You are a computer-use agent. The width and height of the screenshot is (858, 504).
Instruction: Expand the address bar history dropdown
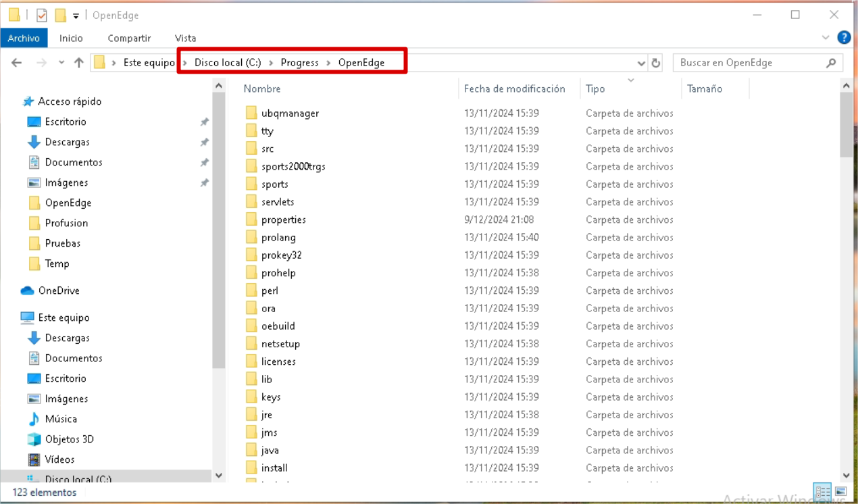(641, 63)
